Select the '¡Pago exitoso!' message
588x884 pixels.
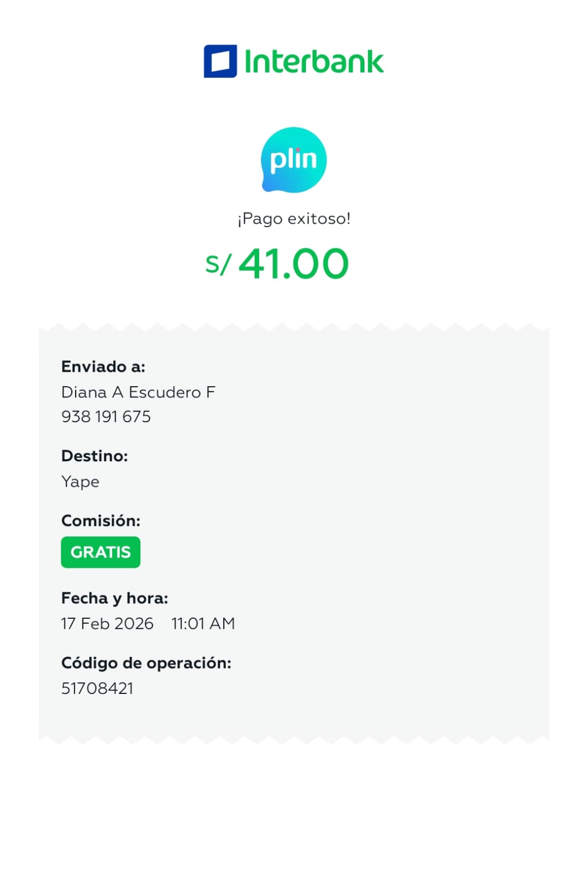pos(293,219)
